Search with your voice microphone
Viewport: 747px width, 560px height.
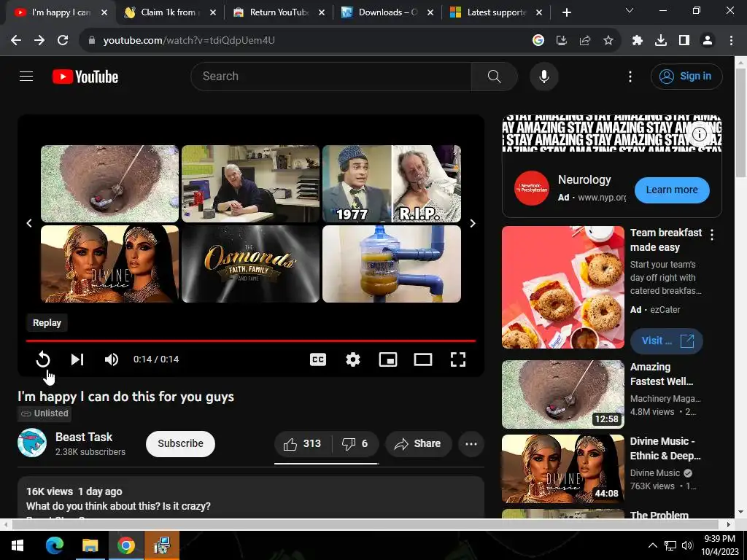(x=544, y=76)
